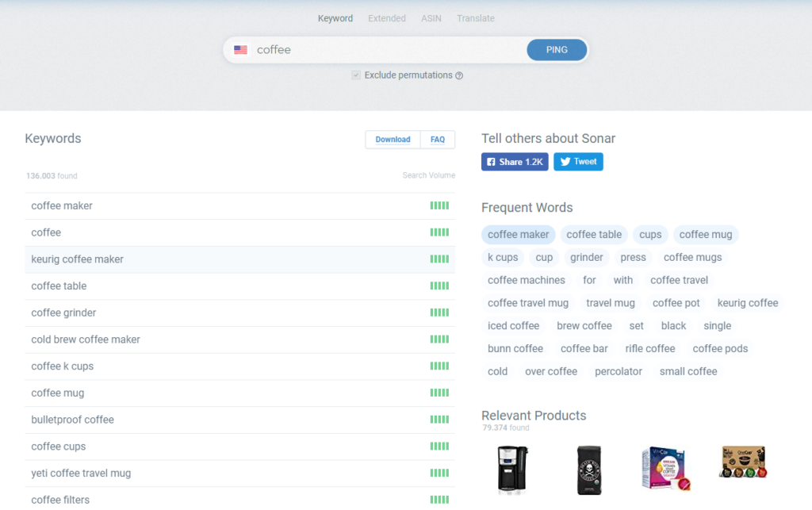Image resolution: width=812 pixels, height=510 pixels.
Task: Select the "coffee table" frequent word chip
Action: pos(594,234)
